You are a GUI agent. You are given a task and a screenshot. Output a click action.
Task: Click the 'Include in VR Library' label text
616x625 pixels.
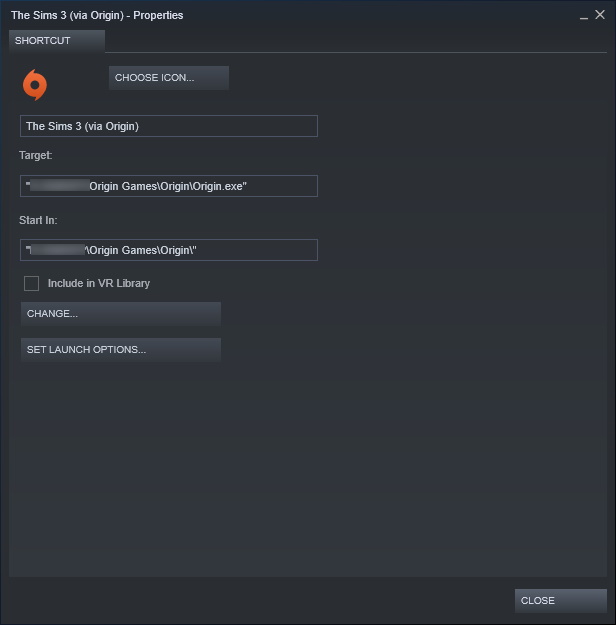coord(98,284)
